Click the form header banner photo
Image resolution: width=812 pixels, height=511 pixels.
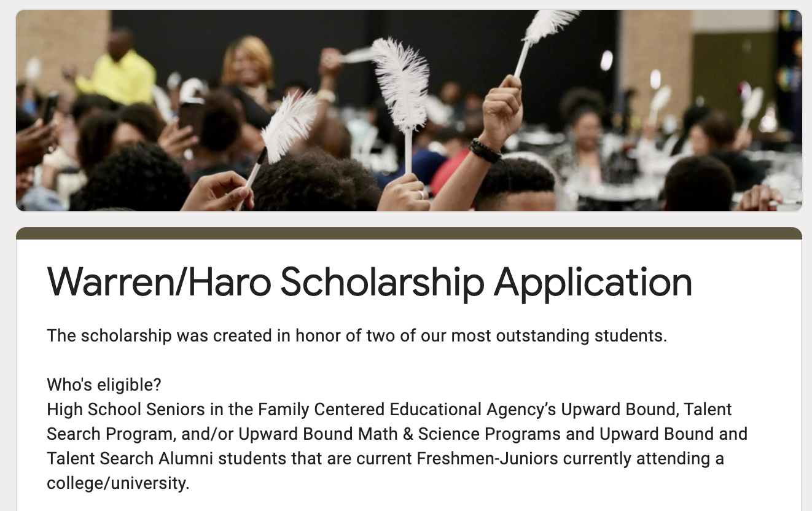tap(409, 111)
